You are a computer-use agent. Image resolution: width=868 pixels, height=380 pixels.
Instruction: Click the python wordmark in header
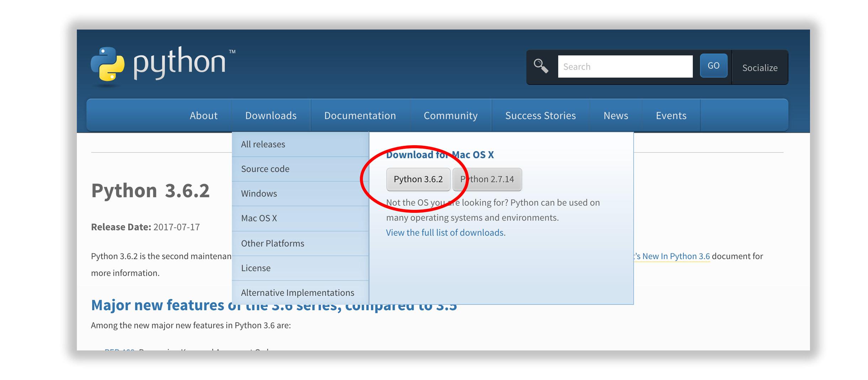tap(180, 63)
